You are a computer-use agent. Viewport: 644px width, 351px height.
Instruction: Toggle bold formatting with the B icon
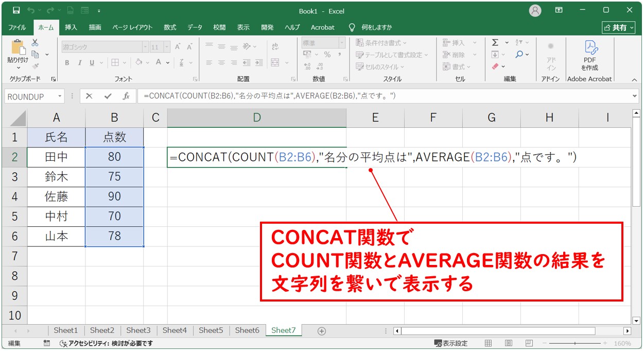pos(66,63)
